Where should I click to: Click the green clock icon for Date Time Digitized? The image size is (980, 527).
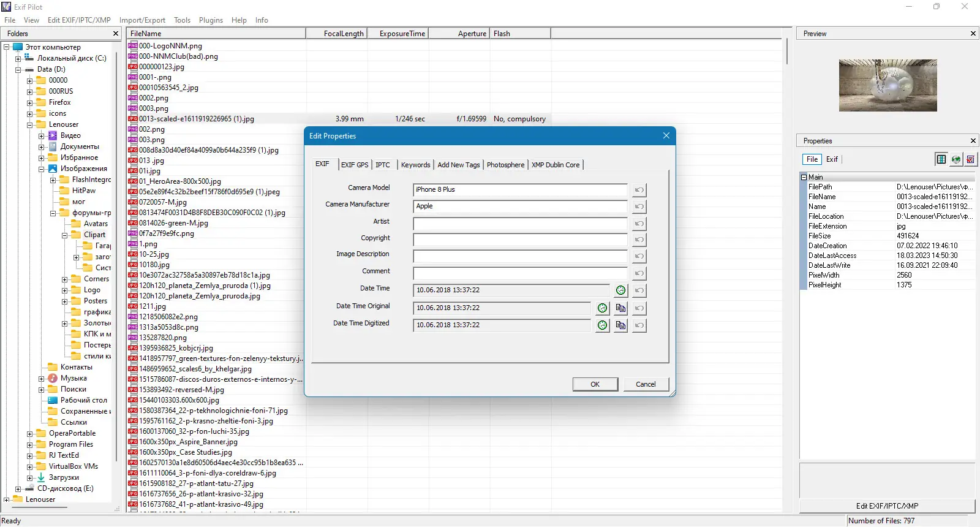point(603,325)
